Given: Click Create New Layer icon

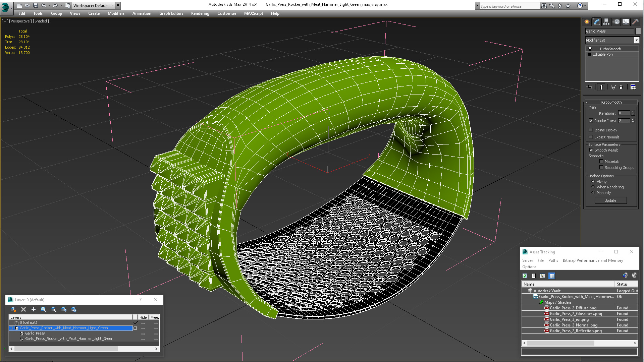Looking at the screenshot, I should coord(13,309).
